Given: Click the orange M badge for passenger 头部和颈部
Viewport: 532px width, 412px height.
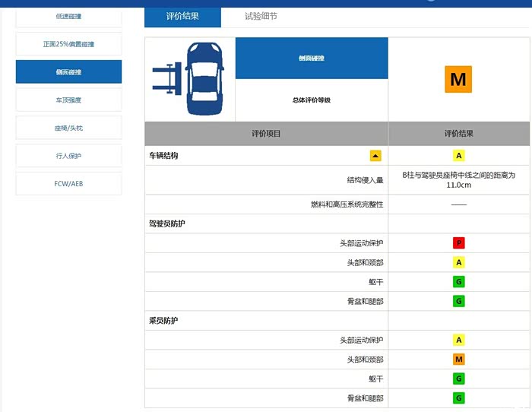Looking at the screenshot, I should (458, 360).
